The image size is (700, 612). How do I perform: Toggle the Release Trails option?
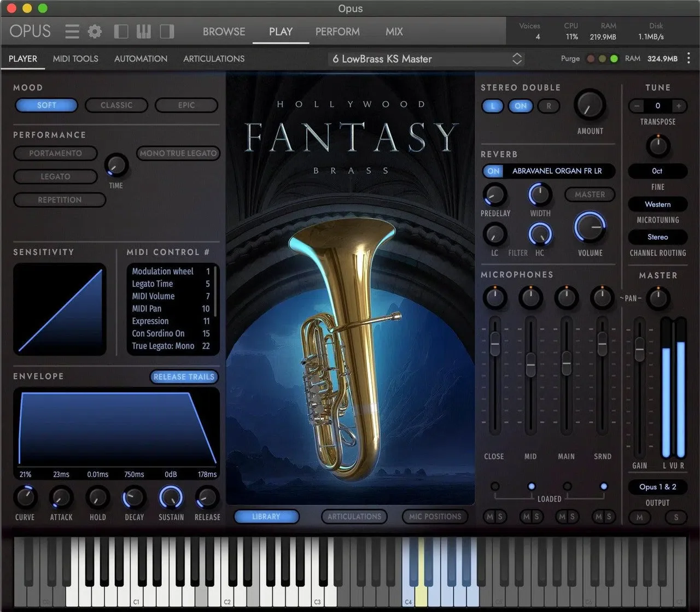(x=184, y=376)
